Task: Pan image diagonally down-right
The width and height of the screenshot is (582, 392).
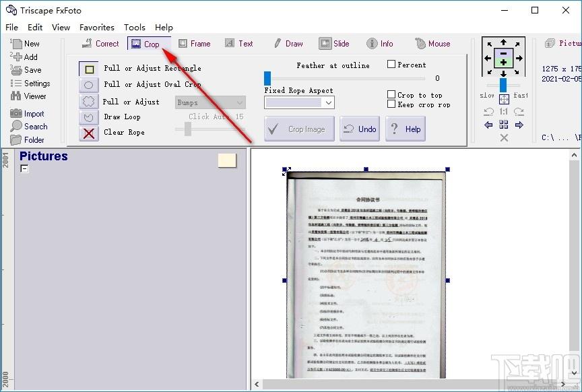Action: 517,71
